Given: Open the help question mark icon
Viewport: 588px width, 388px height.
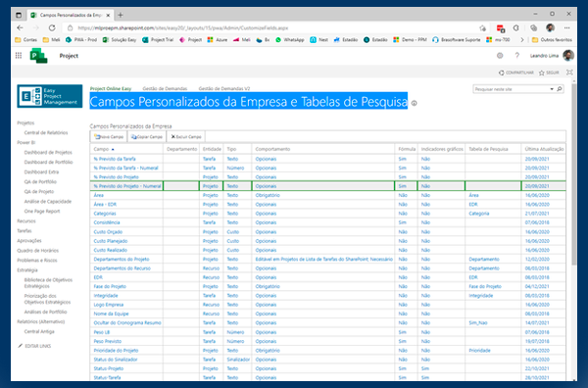Looking at the screenshot, I should pyautogui.click(x=517, y=56).
